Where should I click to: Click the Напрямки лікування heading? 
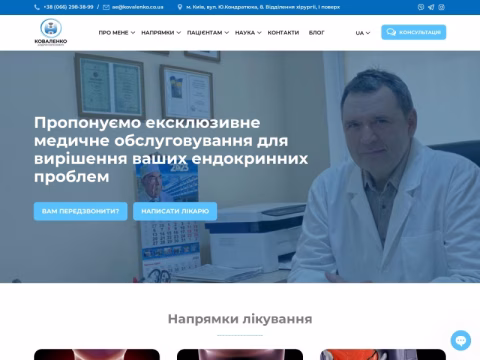pyautogui.click(x=240, y=319)
